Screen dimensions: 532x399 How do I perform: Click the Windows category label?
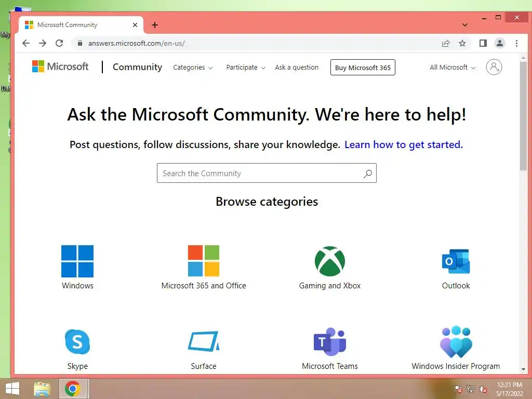pos(77,286)
